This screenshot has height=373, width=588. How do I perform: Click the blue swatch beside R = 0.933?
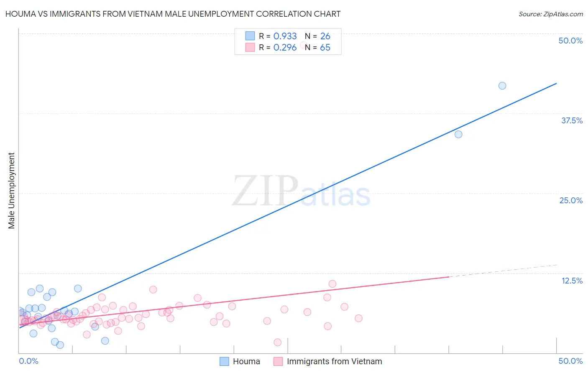pyautogui.click(x=250, y=36)
